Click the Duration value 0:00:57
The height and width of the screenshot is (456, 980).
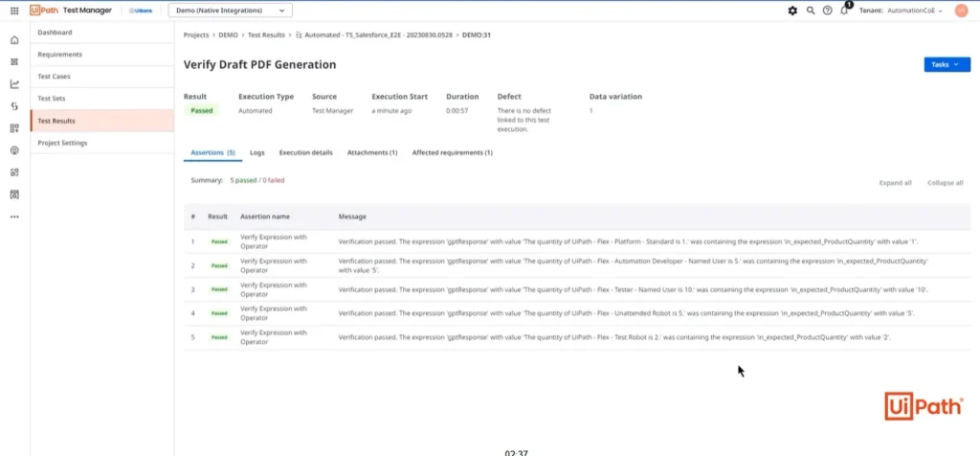[x=457, y=111]
